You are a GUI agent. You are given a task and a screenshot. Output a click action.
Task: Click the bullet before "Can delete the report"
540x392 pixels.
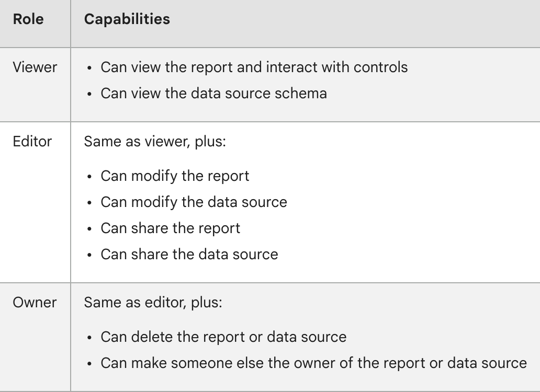point(91,337)
